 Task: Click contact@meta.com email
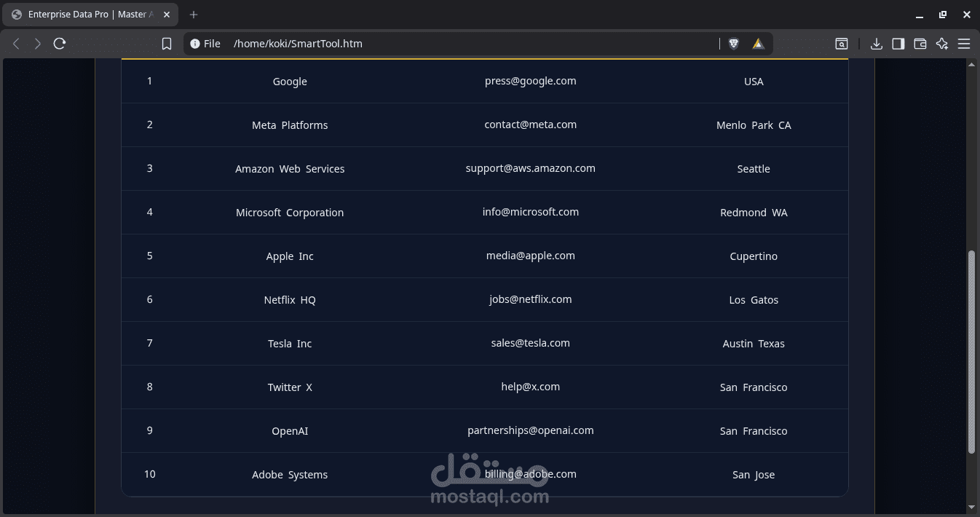click(x=530, y=125)
